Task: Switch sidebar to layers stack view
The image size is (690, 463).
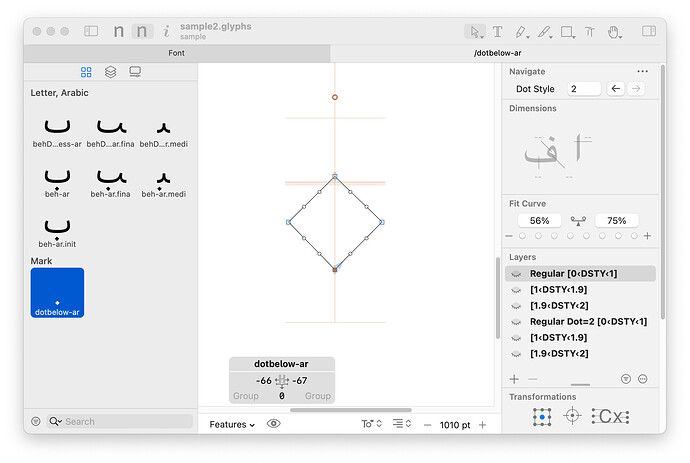Action: pos(110,72)
